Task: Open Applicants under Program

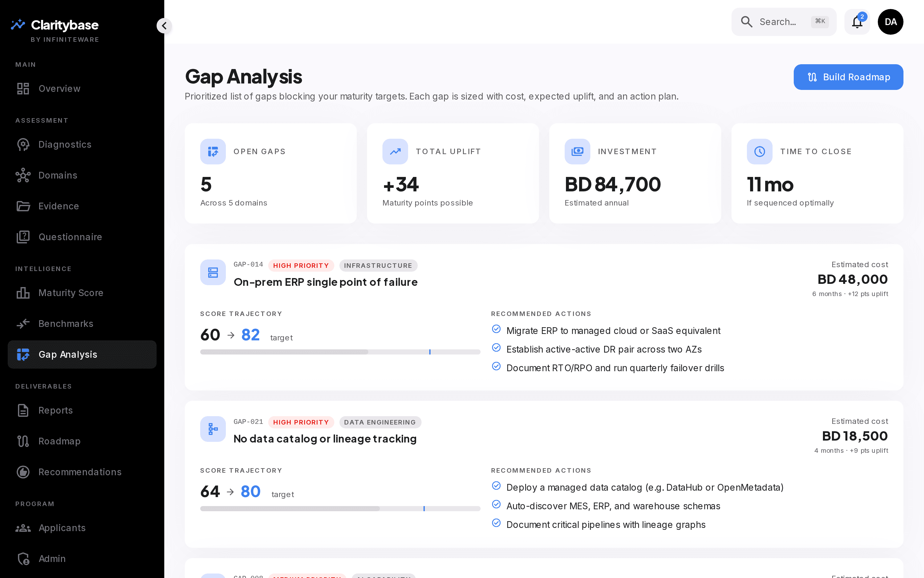Action: coord(82,528)
